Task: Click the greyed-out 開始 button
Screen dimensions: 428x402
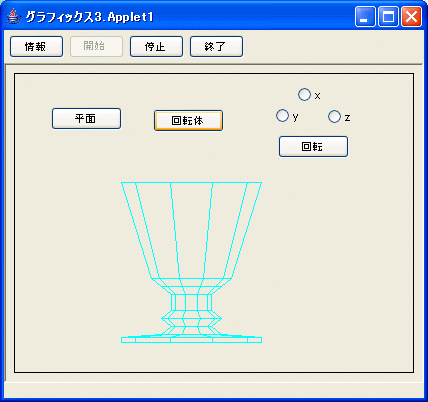Action: tap(96, 46)
